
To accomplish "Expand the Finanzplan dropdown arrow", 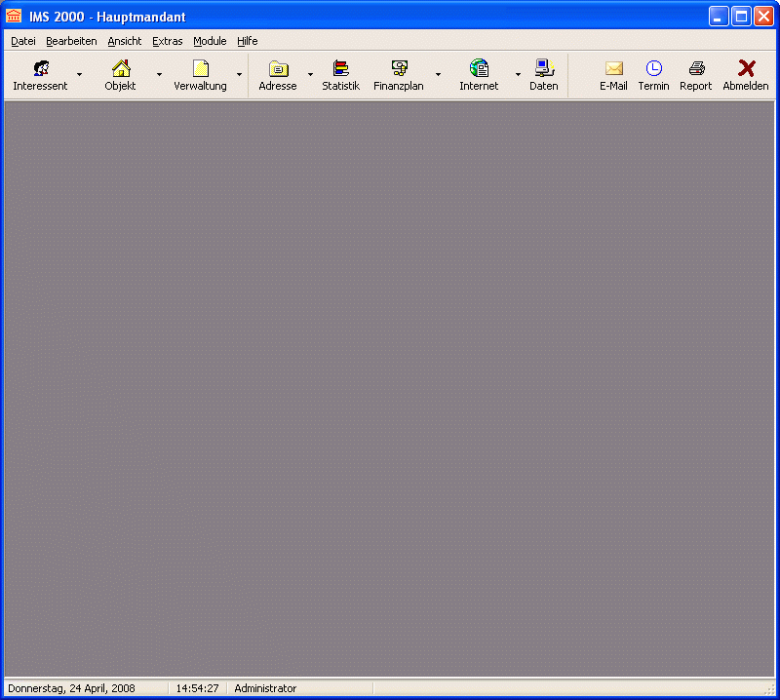I will pyautogui.click(x=438, y=75).
